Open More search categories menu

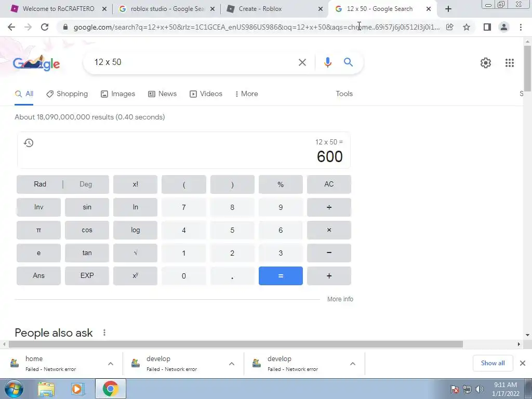247,94
